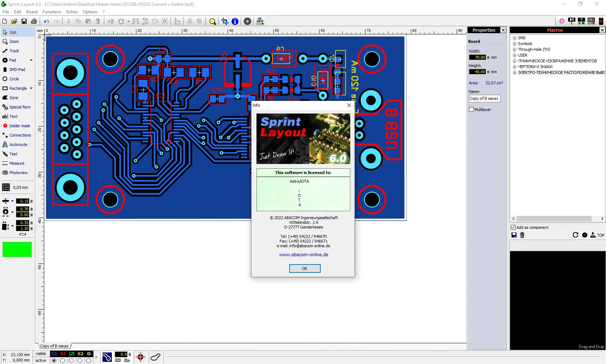The width and height of the screenshot is (606, 364).
Task: Click the x2 Duplicate toolbar icon
Action: pyautogui.click(x=110, y=21)
